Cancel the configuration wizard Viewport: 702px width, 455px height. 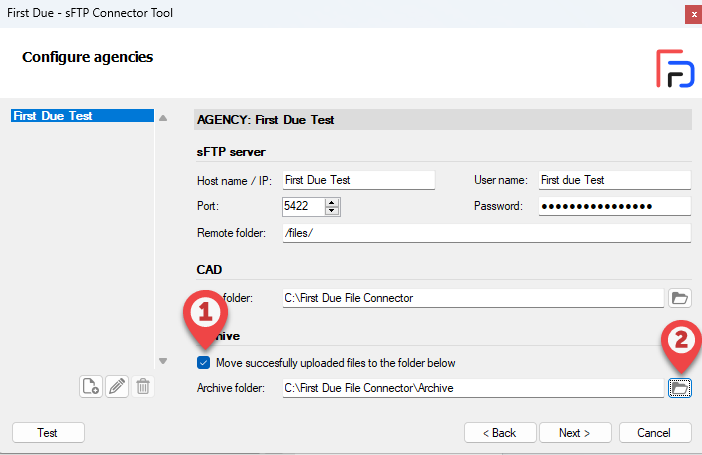pyautogui.click(x=655, y=433)
